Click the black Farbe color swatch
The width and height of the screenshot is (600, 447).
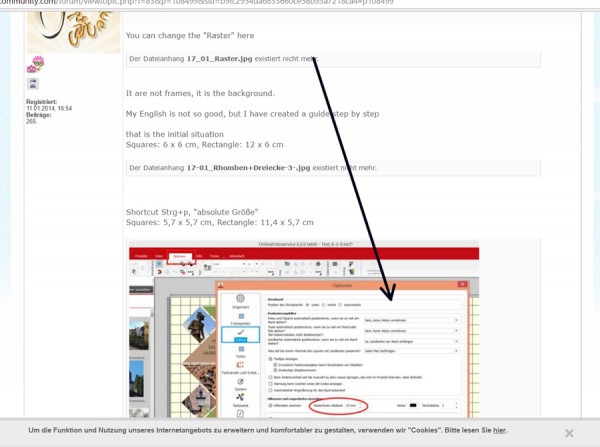pyautogui.click(x=413, y=405)
